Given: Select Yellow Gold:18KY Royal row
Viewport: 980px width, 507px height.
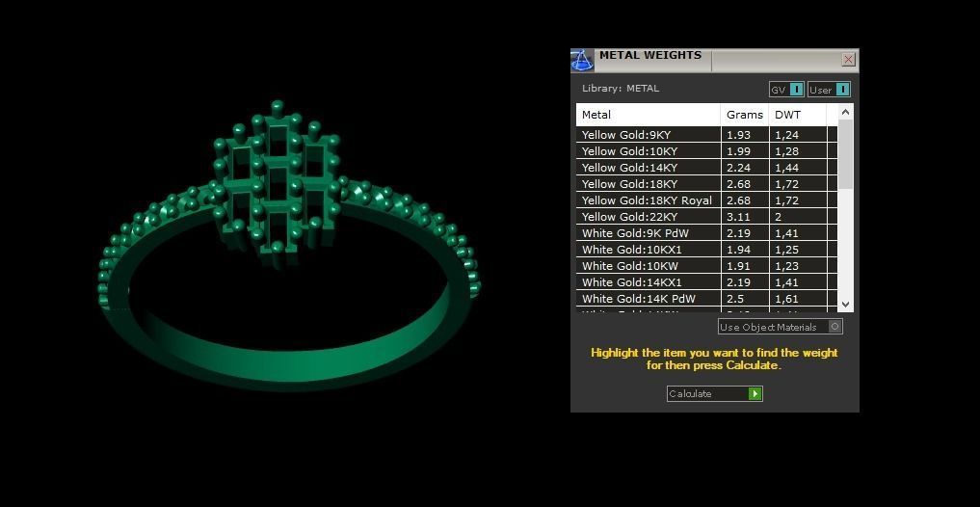Looking at the screenshot, I should 706,200.
